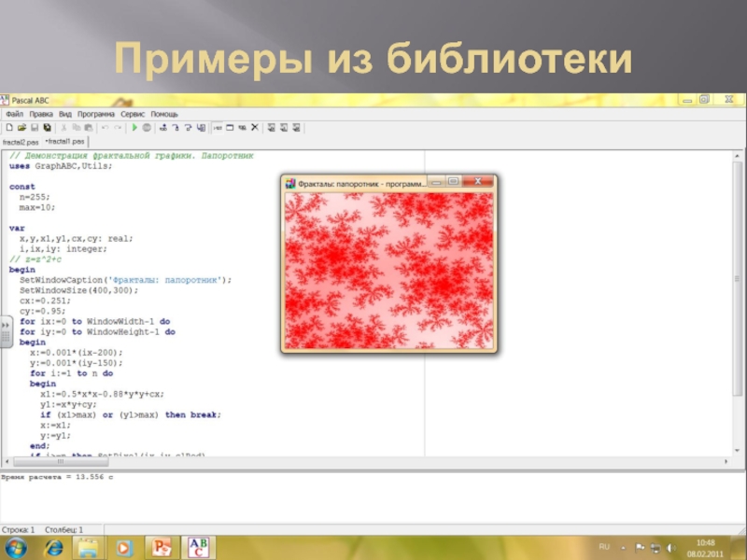
Task: Click the RU language indicator in tray
Action: click(x=603, y=545)
